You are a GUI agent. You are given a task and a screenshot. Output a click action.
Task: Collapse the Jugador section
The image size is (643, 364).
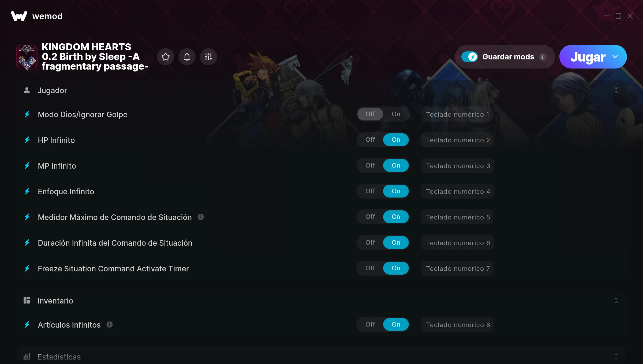pyautogui.click(x=616, y=90)
